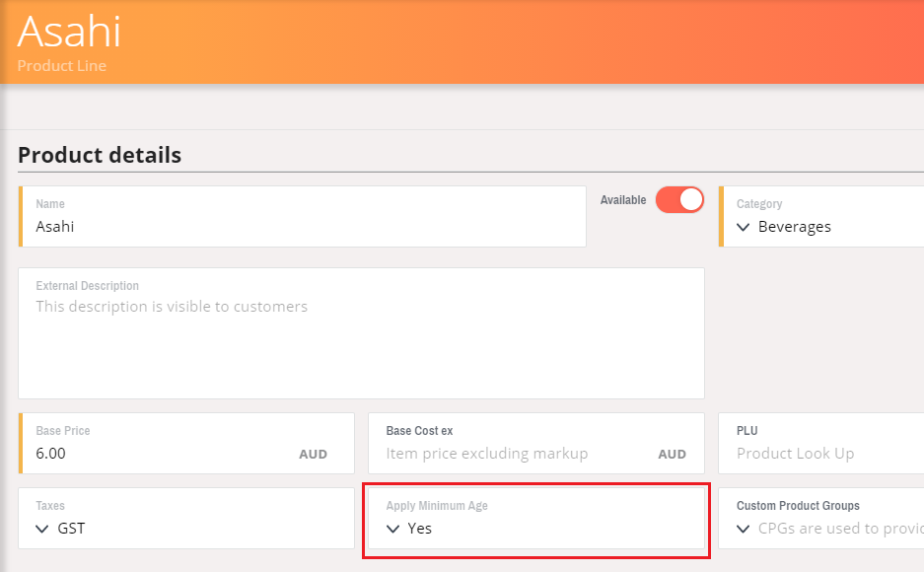The image size is (924, 572).
Task: Click the chevron icon next to Yes
Action: (x=392, y=529)
